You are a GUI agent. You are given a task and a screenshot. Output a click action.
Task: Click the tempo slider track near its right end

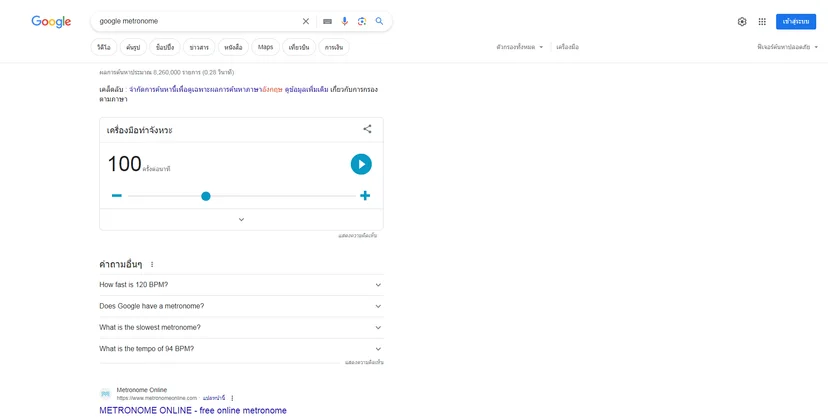349,196
